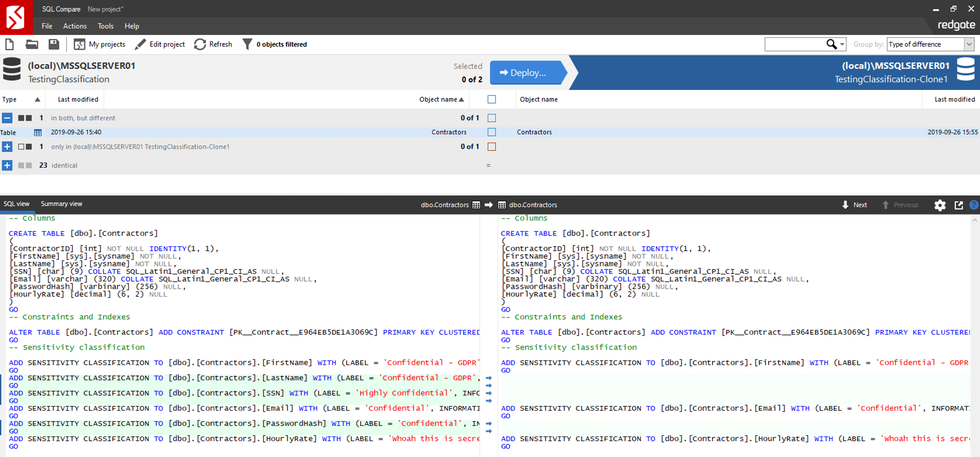
Task: Open My projects
Action: click(x=100, y=44)
